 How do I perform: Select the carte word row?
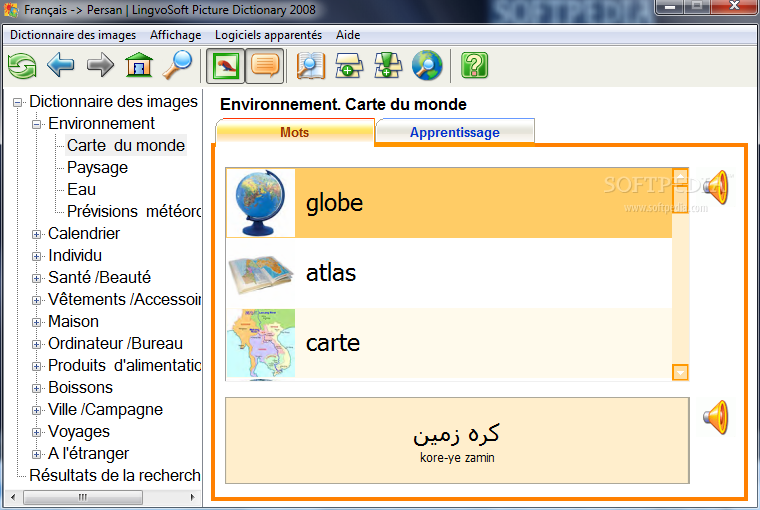(x=449, y=343)
